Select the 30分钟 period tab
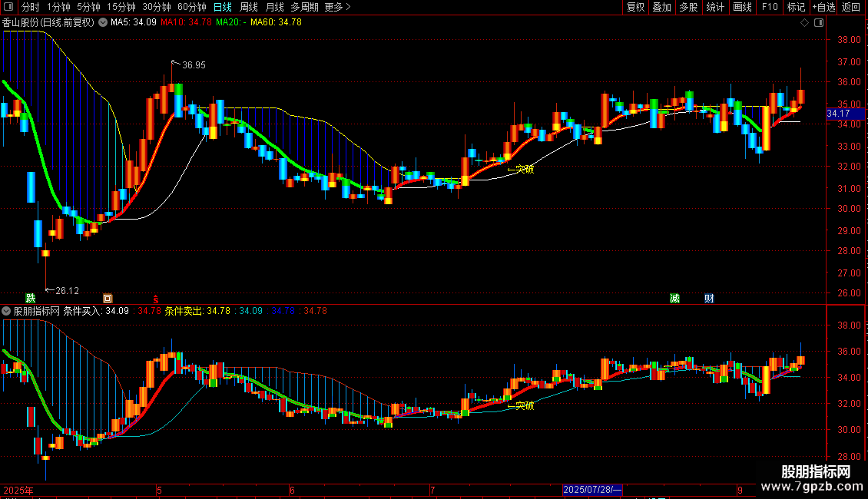The height and width of the screenshot is (499, 868). pos(157,7)
